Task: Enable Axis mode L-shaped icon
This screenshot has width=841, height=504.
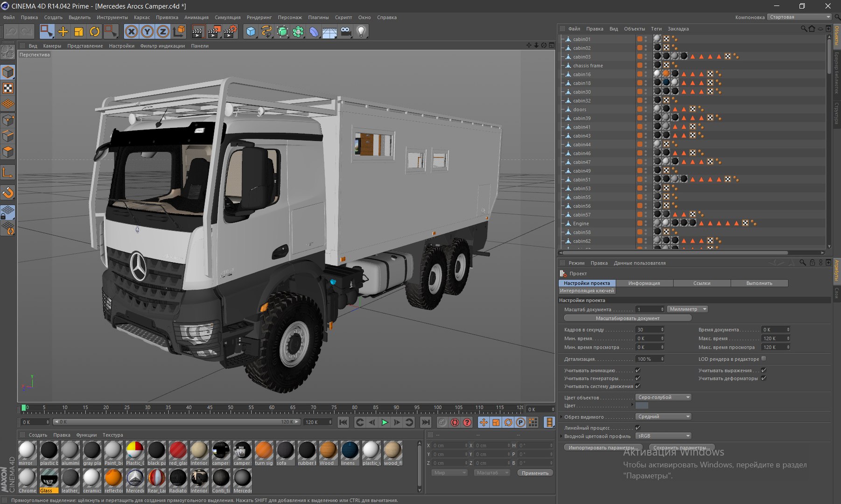Action: click(x=8, y=173)
